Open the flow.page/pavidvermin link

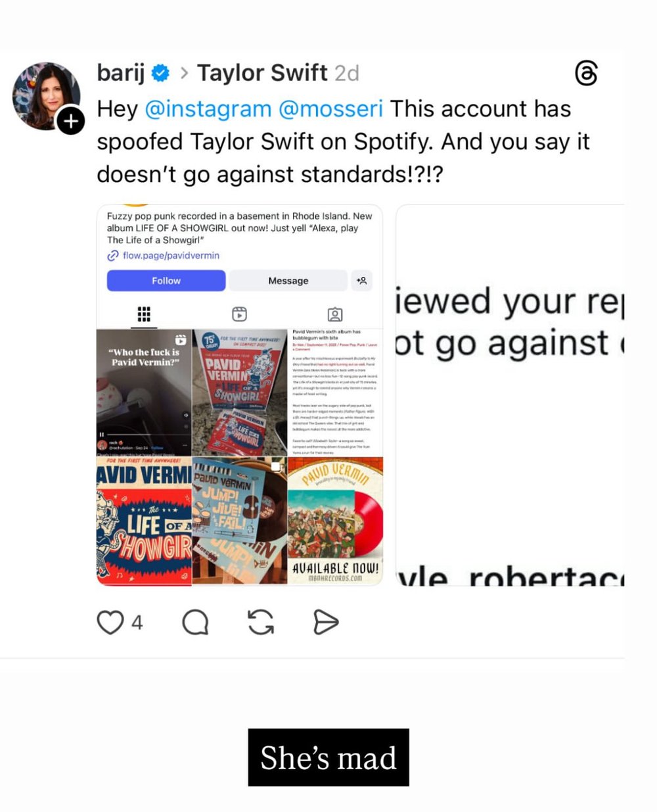tap(171, 255)
